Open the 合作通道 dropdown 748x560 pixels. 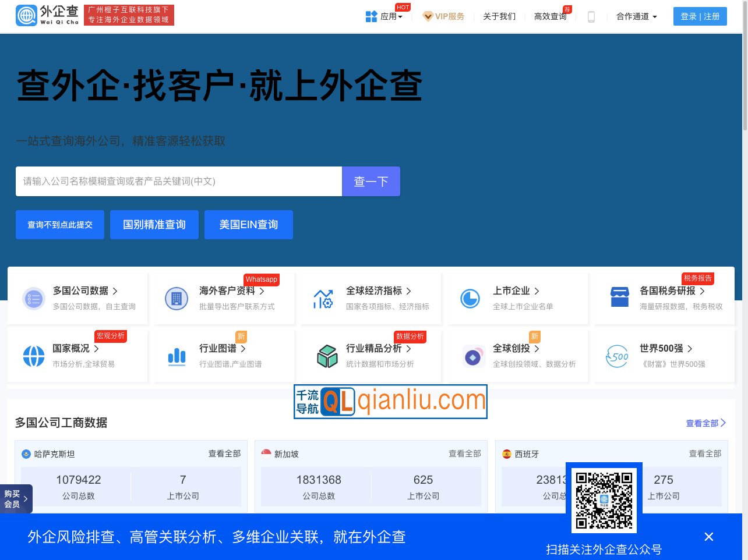(x=636, y=16)
